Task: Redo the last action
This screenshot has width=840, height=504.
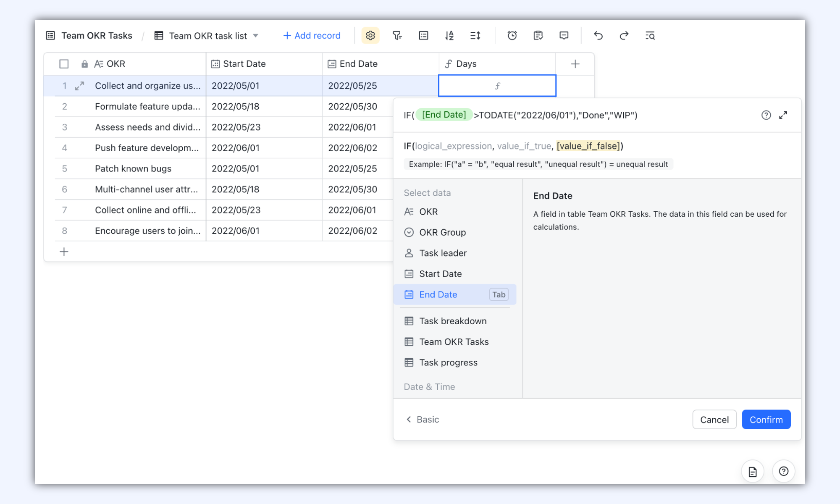Action: click(624, 36)
